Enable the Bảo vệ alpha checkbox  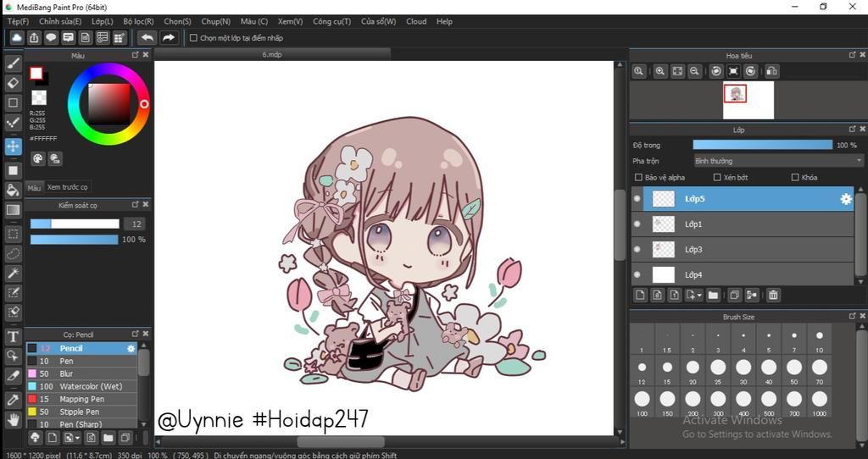coord(639,178)
